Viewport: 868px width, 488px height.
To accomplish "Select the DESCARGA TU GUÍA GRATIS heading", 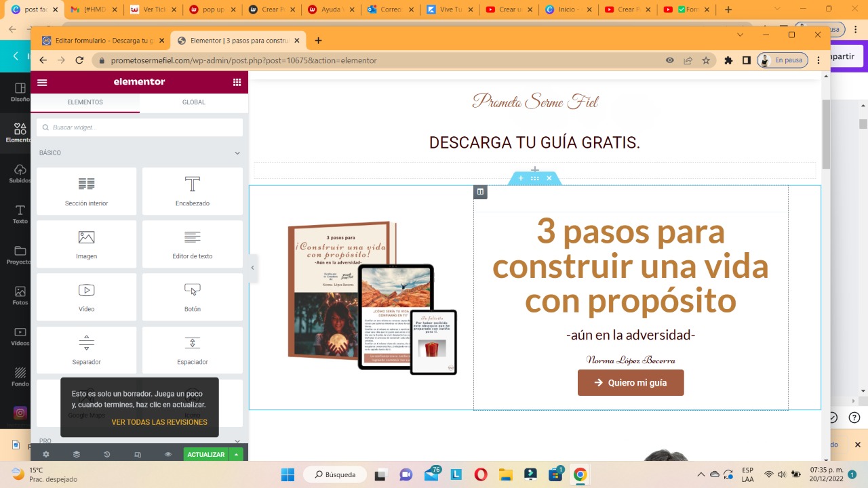I will [535, 143].
